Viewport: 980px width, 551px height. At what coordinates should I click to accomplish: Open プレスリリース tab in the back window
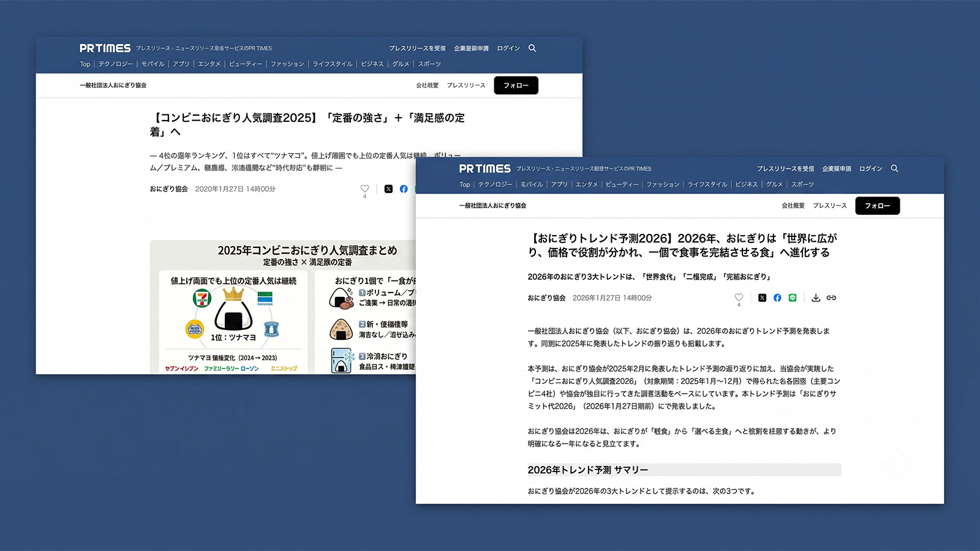(466, 85)
